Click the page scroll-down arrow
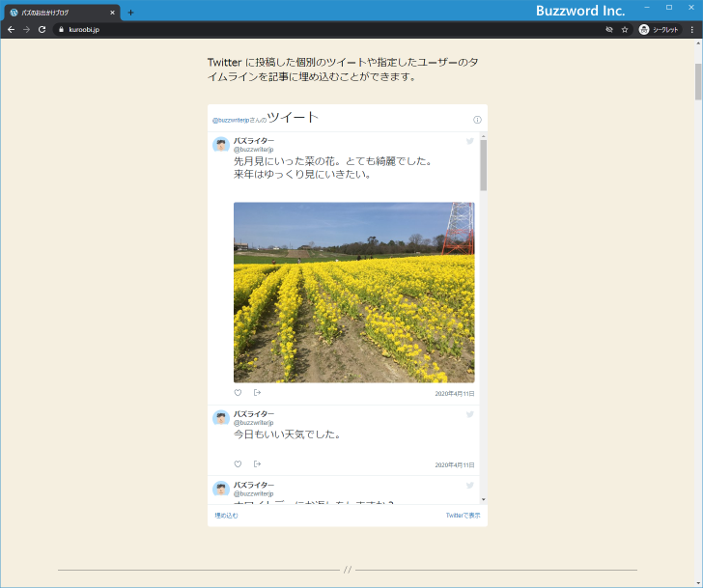Viewport: 703px width, 588px height. [698, 583]
